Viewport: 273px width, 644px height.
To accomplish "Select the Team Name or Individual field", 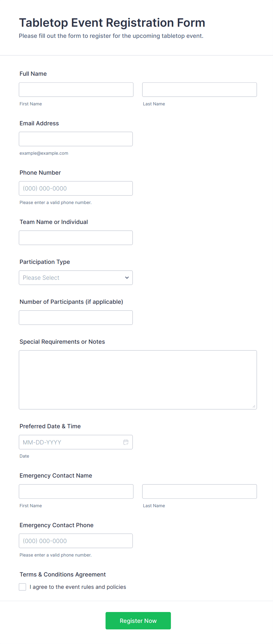I will [75, 238].
